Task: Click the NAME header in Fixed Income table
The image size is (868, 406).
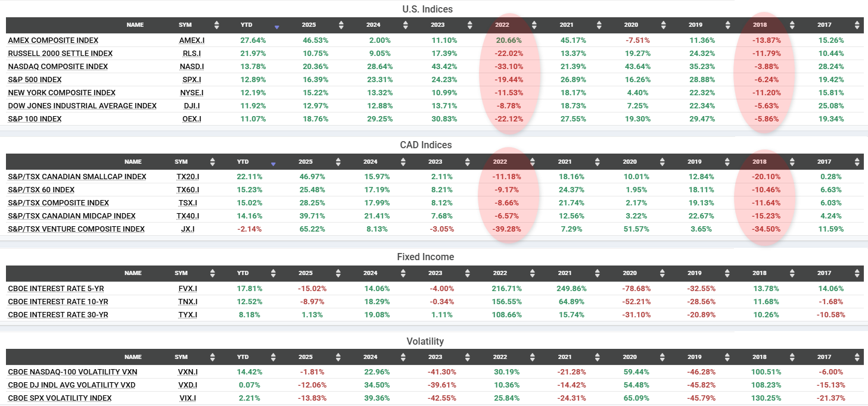Action: pyautogui.click(x=133, y=273)
